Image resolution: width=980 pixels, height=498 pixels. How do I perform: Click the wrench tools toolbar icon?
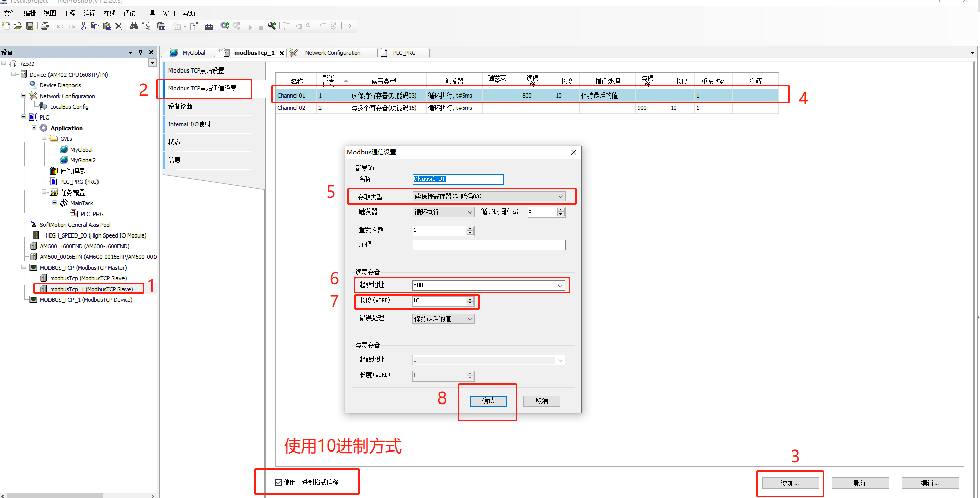point(272,26)
